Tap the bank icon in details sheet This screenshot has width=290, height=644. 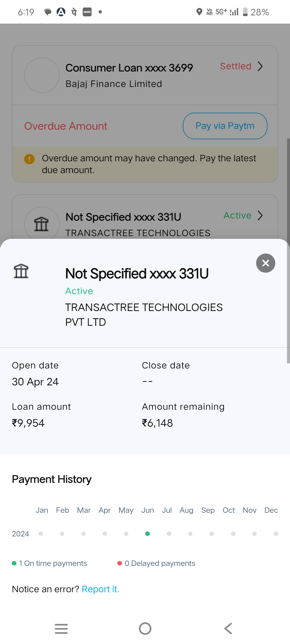coord(21,271)
